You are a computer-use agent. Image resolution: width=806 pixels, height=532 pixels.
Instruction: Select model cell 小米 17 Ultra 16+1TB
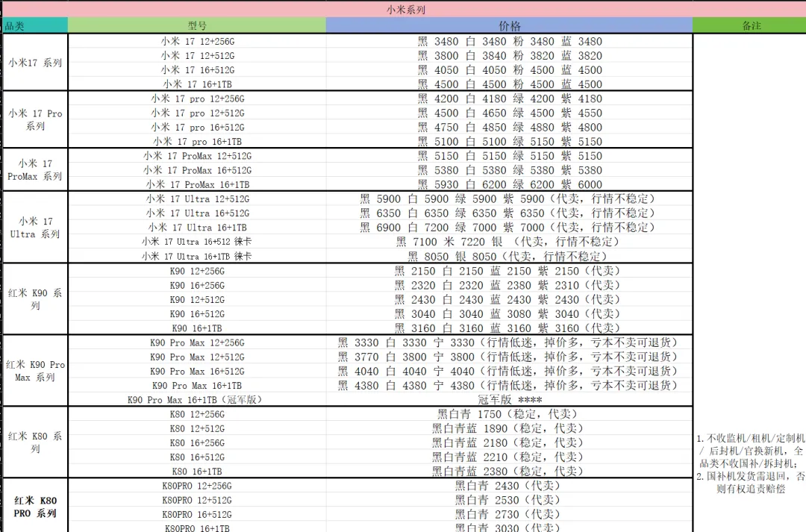(x=197, y=227)
